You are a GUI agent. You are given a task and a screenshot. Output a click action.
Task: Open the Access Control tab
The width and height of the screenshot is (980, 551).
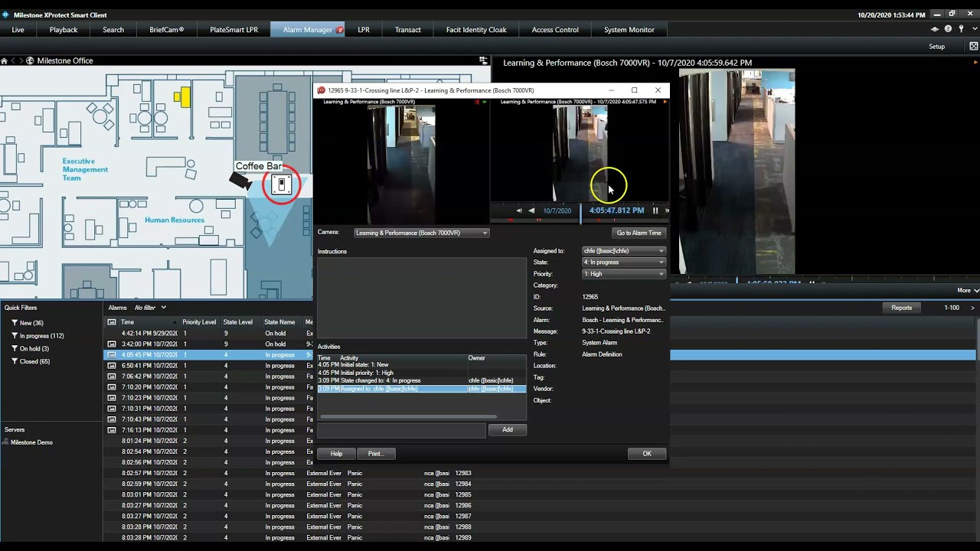tap(555, 30)
